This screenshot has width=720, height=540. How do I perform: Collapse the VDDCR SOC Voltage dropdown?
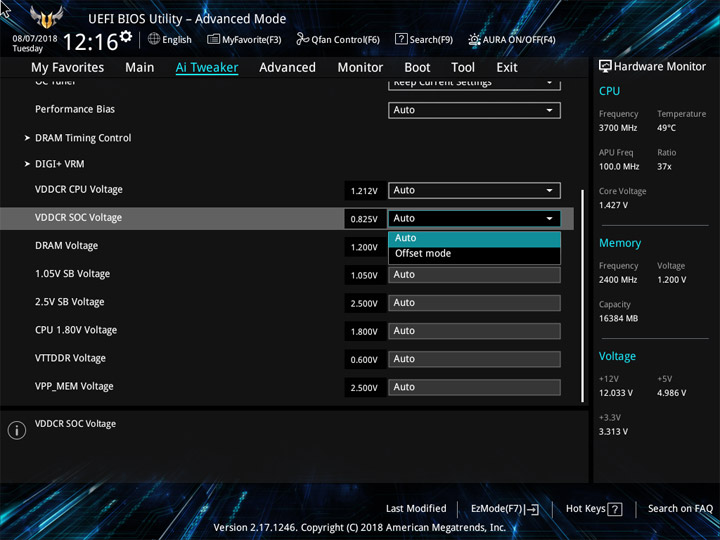click(x=474, y=219)
